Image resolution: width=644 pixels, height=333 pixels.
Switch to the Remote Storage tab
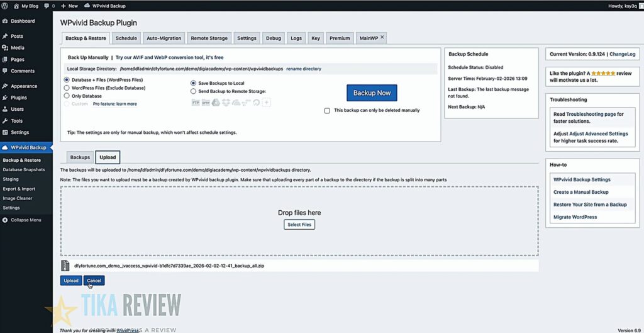(209, 38)
